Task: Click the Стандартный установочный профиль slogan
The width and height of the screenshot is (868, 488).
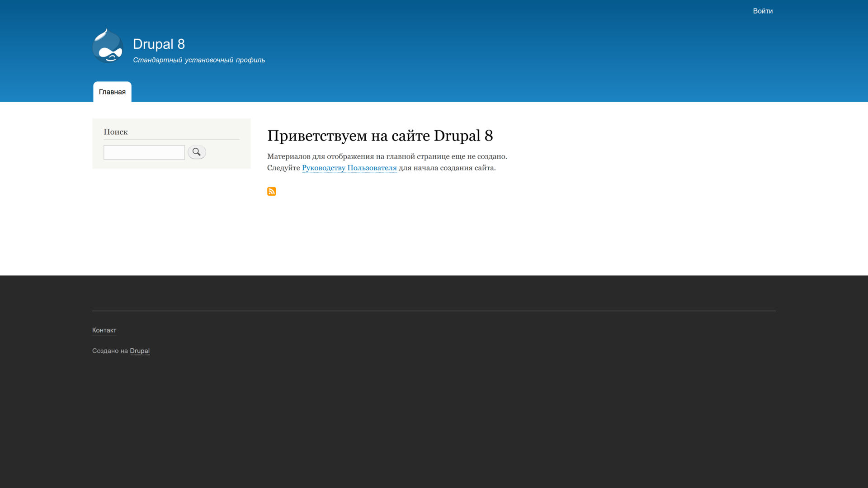Action: (x=199, y=60)
